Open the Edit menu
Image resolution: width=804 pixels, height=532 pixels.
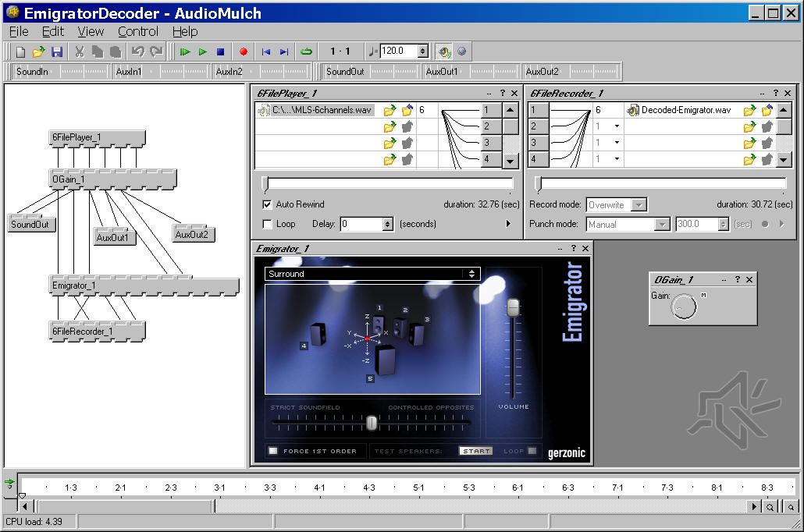tap(53, 32)
